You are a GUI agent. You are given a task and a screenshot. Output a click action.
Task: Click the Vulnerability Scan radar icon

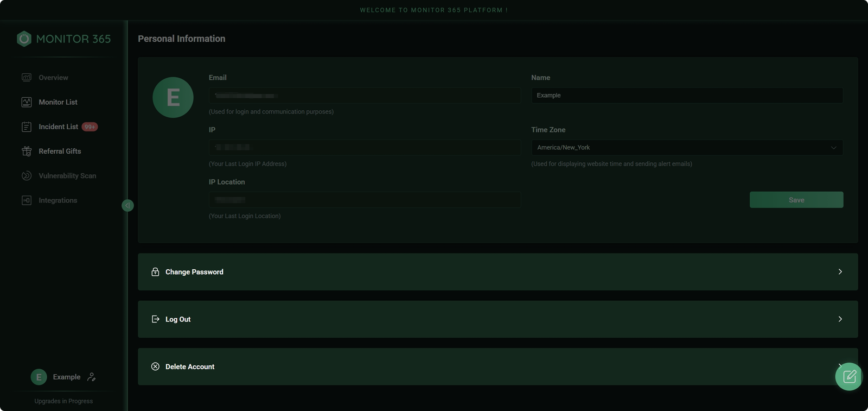click(27, 176)
